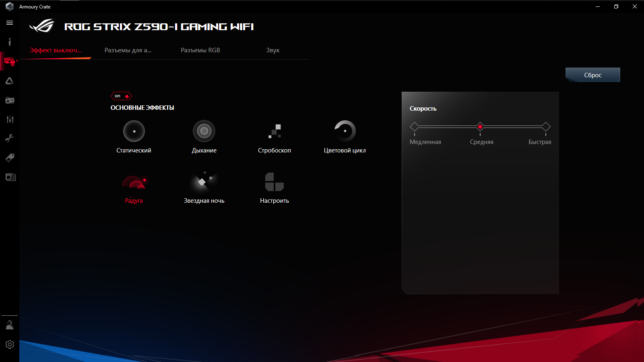Activate the Стробоскоп strobe effect

coord(274,131)
